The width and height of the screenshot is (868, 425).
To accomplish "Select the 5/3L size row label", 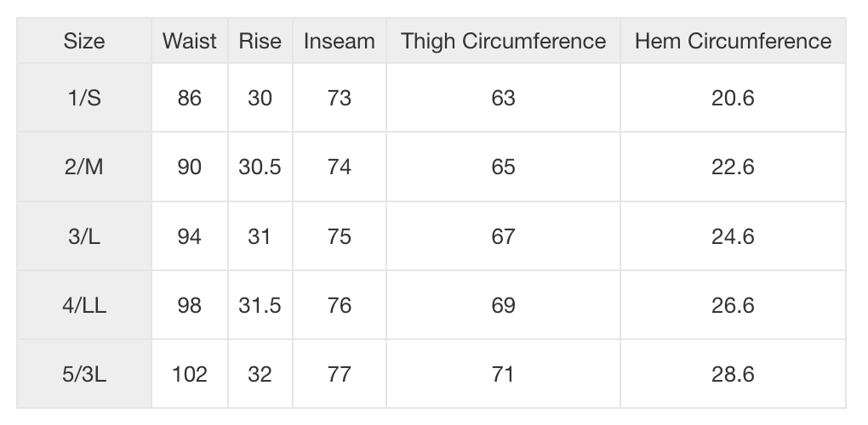I will (x=84, y=374).
